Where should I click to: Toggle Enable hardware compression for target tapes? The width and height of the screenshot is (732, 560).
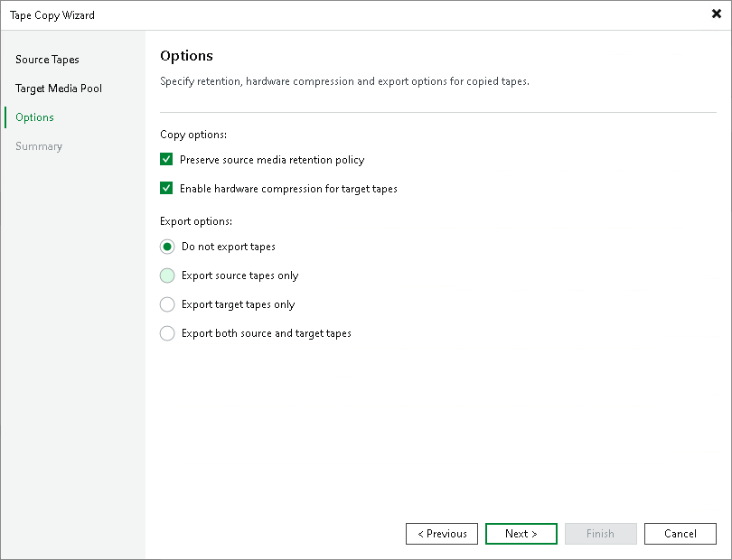166,189
